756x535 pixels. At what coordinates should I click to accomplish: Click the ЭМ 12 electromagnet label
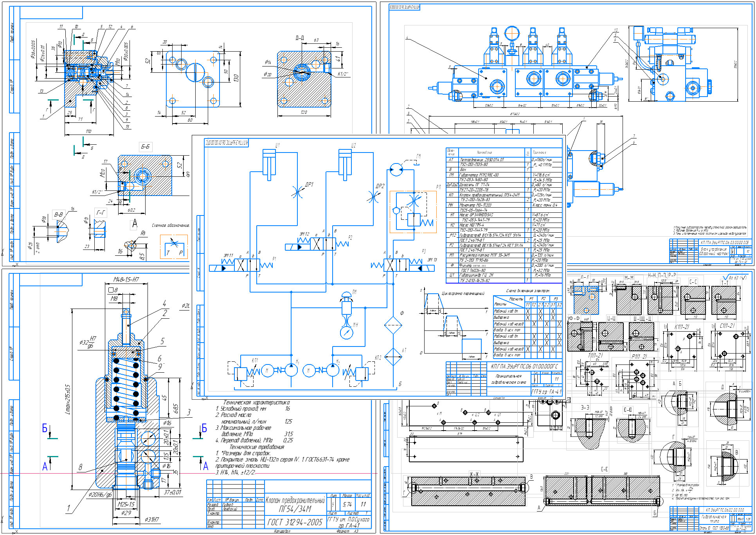[x=304, y=234]
